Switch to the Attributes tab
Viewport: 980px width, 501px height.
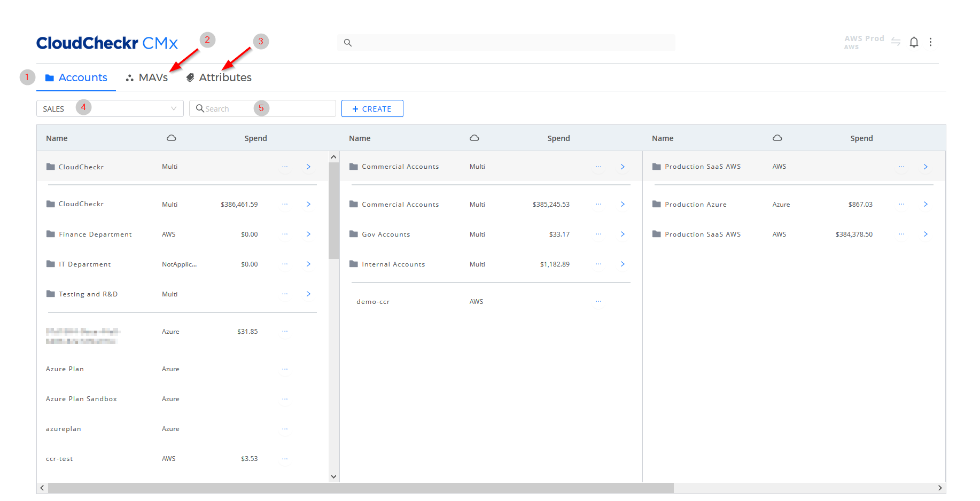tap(219, 77)
